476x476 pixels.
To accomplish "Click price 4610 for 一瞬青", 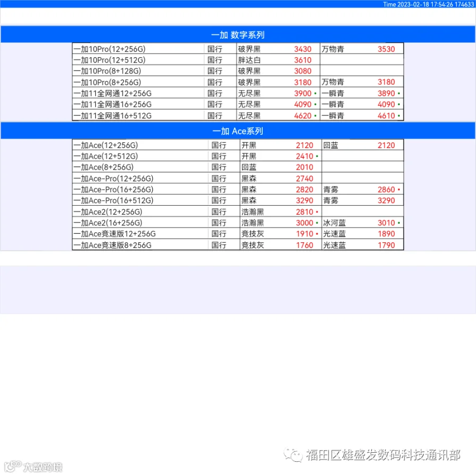I will (x=386, y=115).
